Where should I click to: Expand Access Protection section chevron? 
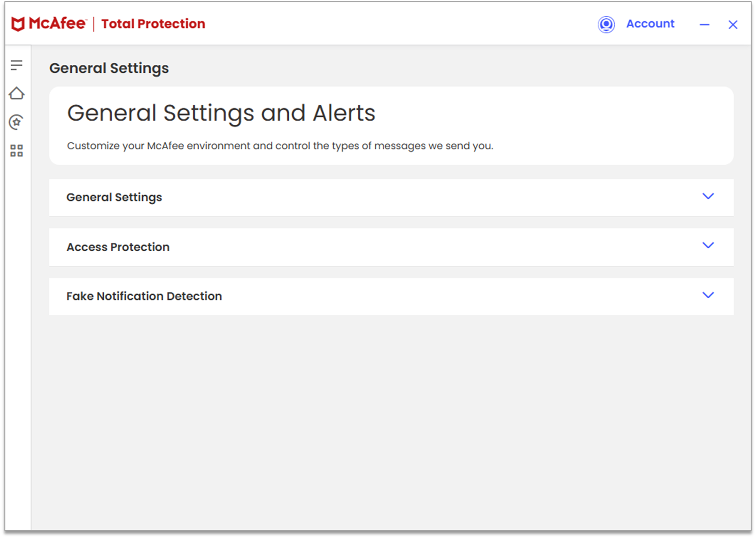(708, 246)
